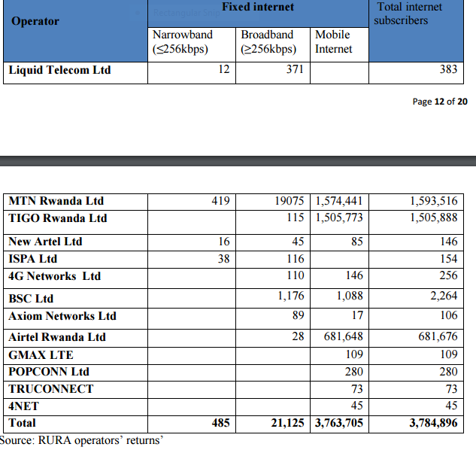The width and height of the screenshot is (476, 450).
Task: Click the 'POPCONN Ltd' operator name
Action: tap(49, 372)
